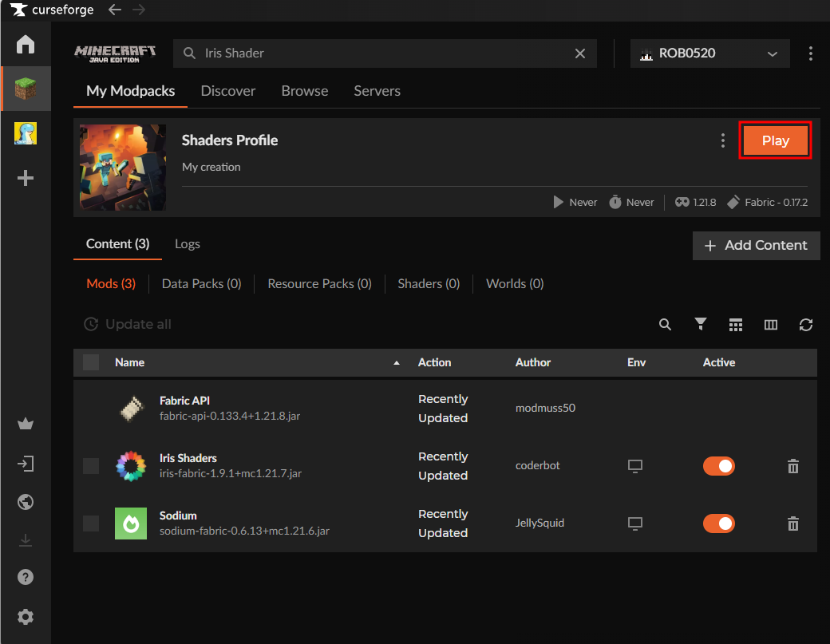
Task: Clear the Iris Shader search text
Action: (580, 53)
